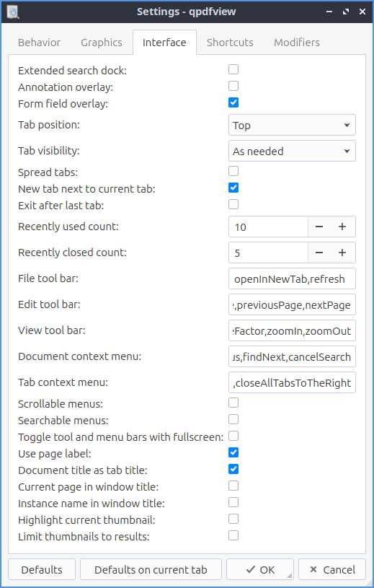Enable Extended search dock checkbox

click(233, 69)
